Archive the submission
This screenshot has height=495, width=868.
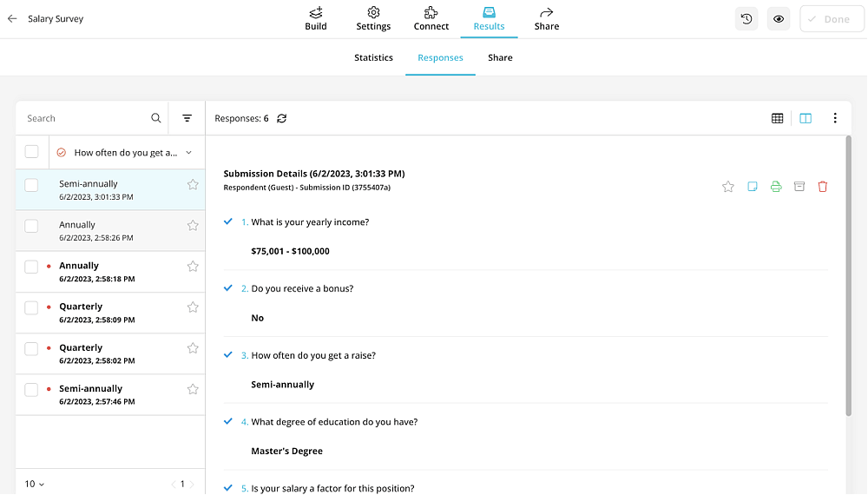click(799, 187)
